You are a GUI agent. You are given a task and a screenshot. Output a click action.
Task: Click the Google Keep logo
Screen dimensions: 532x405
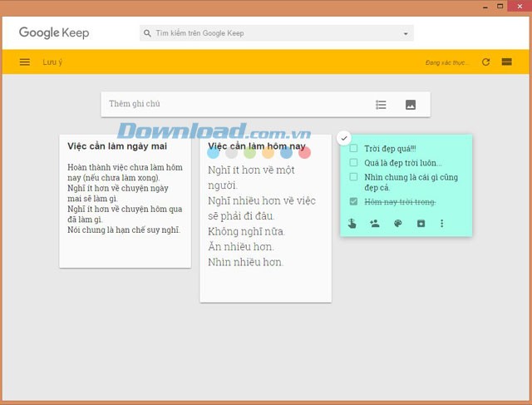pyautogui.click(x=54, y=33)
